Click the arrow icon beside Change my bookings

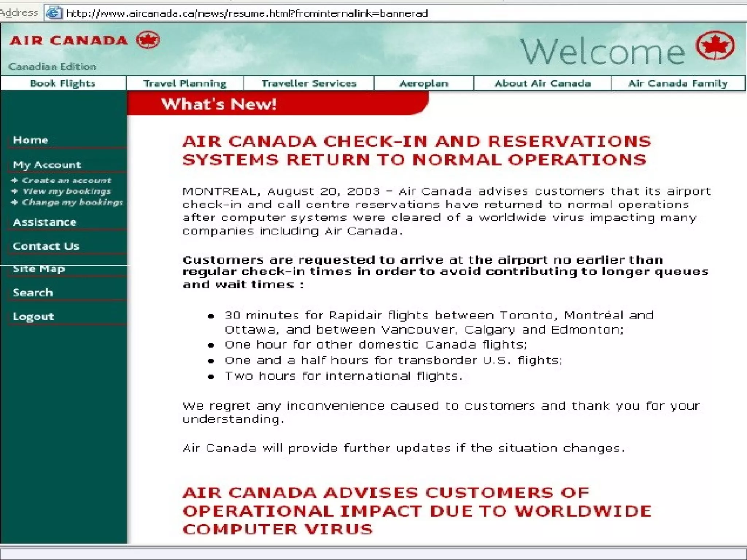pyautogui.click(x=15, y=202)
